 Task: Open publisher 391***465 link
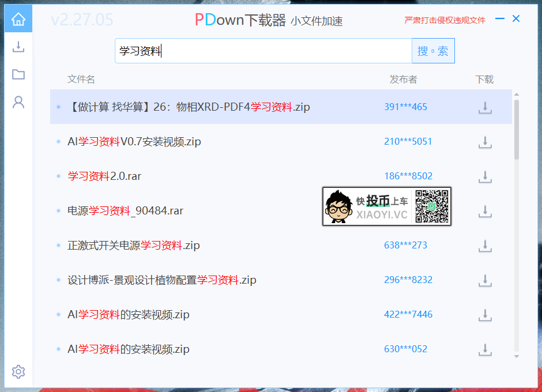[405, 107]
